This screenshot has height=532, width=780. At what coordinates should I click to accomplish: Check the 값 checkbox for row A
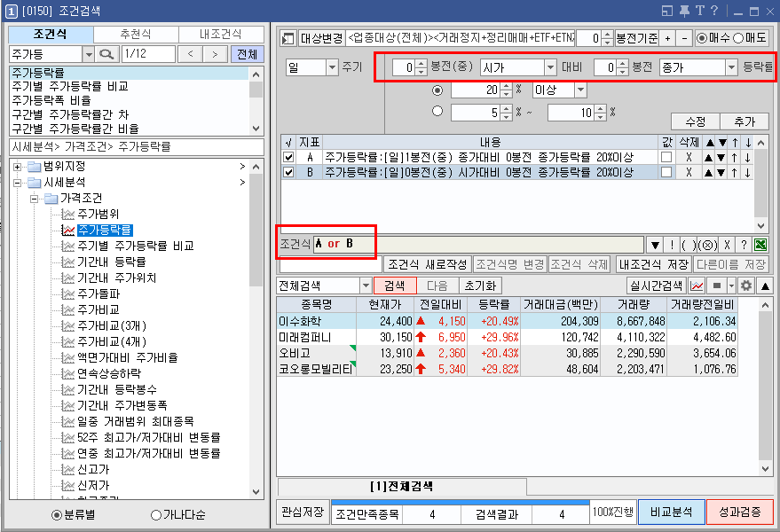pos(666,157)
